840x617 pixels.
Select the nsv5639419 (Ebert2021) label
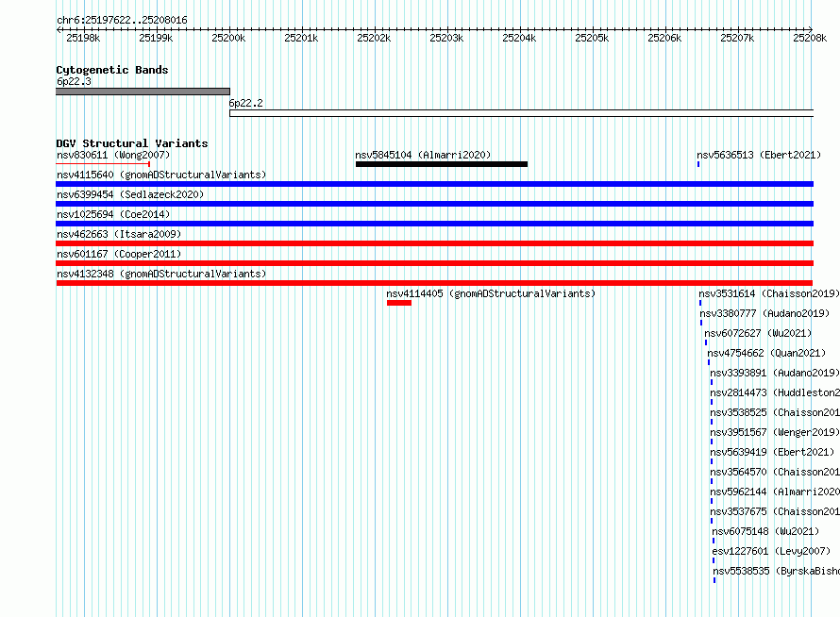point(772,452)
